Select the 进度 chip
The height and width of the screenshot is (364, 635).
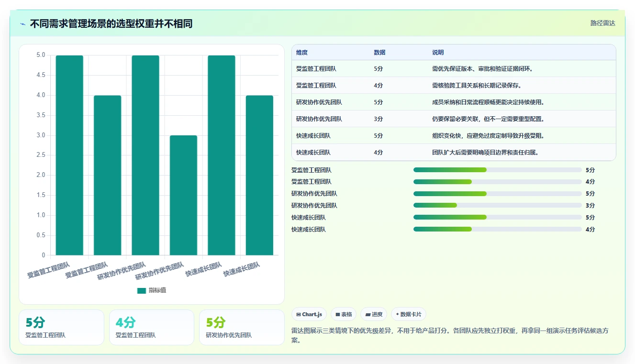point(374,314)
